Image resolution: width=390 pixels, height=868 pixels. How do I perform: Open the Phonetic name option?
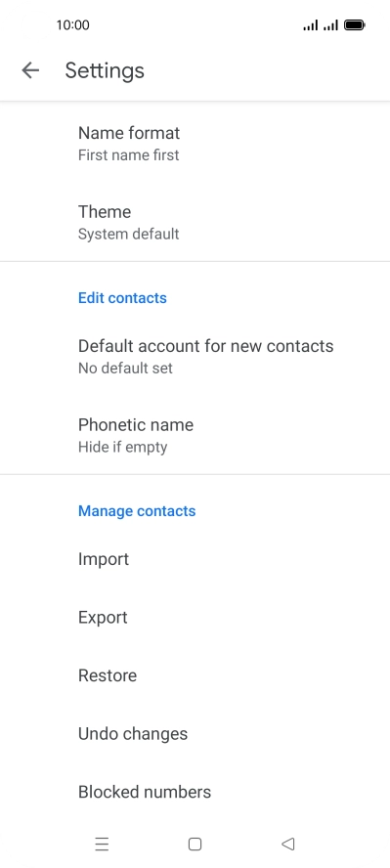pyautogui.click(x=195, y=435)
